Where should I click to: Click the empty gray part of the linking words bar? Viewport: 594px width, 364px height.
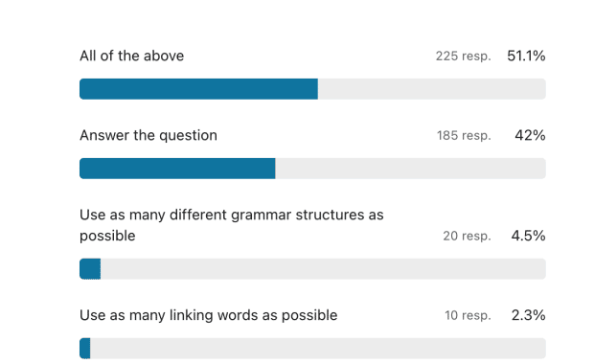(x=318, y=349)
